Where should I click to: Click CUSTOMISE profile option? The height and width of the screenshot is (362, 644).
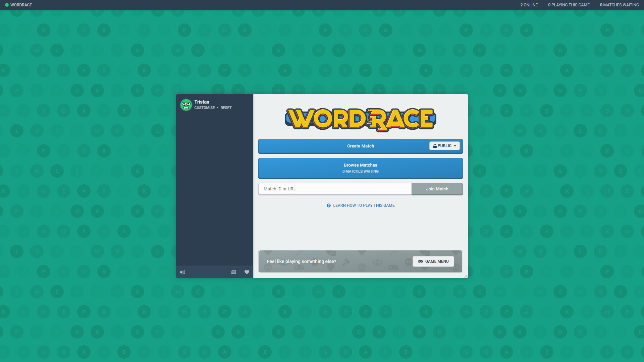(204, 107)
